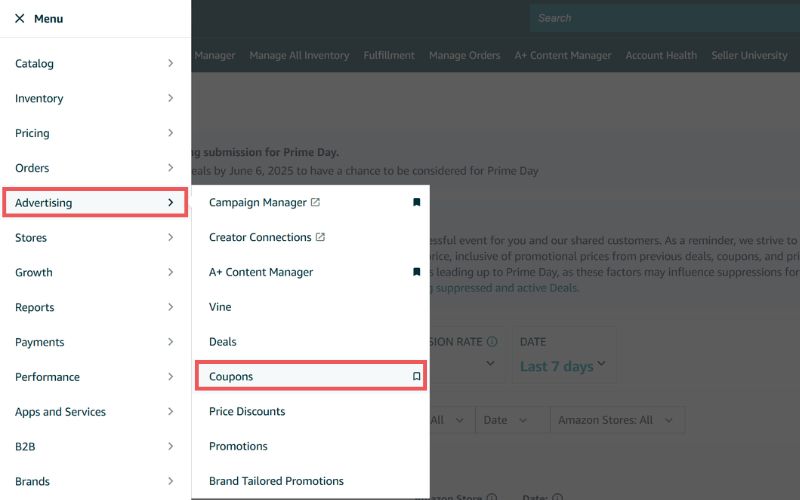Click the info icon beside the rate heading
This screenshot has height=500, width=800.
pyautogui.click(x=492, y=341)
